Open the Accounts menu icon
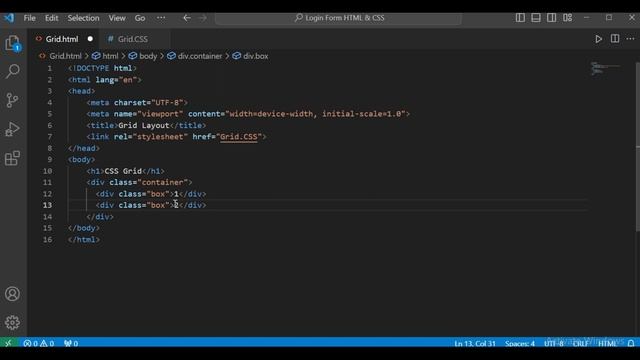 point(13,294)
